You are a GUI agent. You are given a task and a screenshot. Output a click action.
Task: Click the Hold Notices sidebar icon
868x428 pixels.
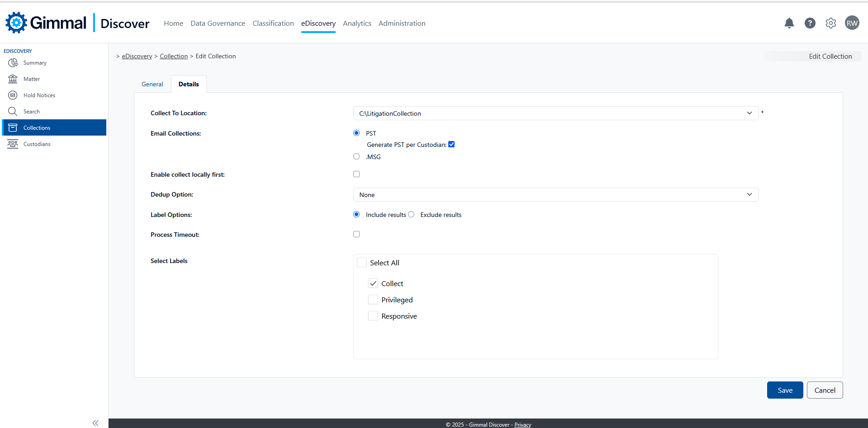[13, 95]
